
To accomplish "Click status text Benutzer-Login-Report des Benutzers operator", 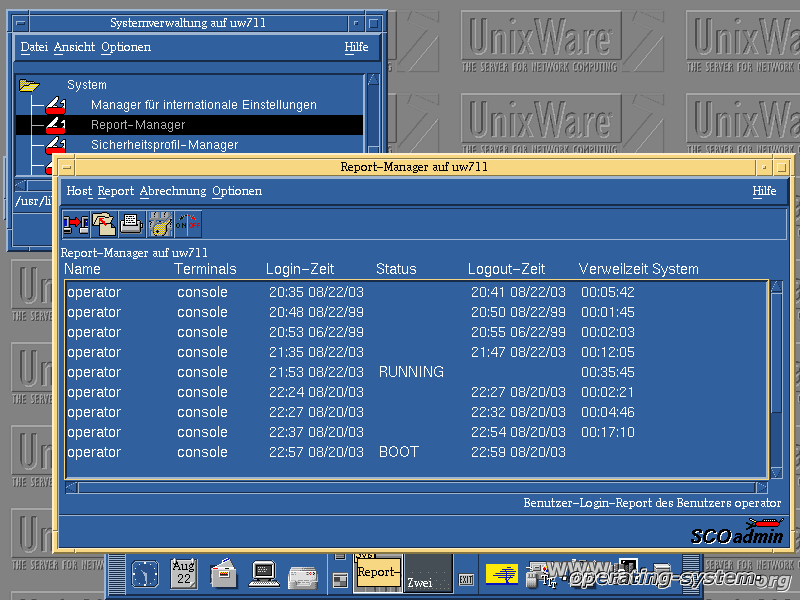I will coord(652,503).
